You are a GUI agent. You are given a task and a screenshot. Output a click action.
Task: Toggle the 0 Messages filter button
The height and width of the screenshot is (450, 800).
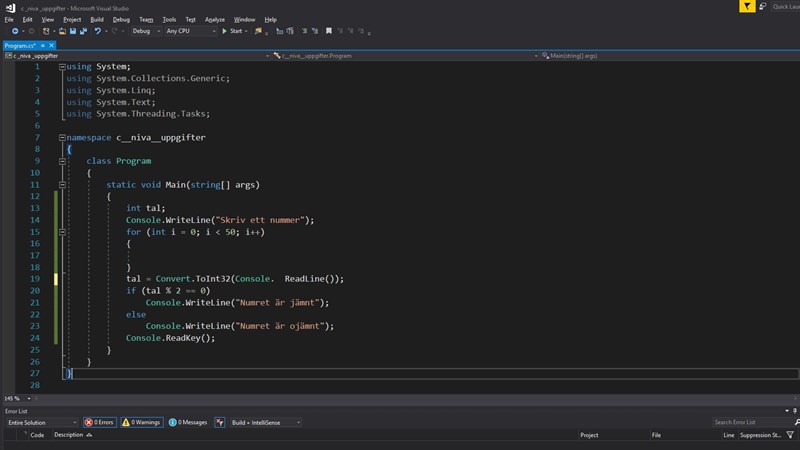click(x=188, y=422)
